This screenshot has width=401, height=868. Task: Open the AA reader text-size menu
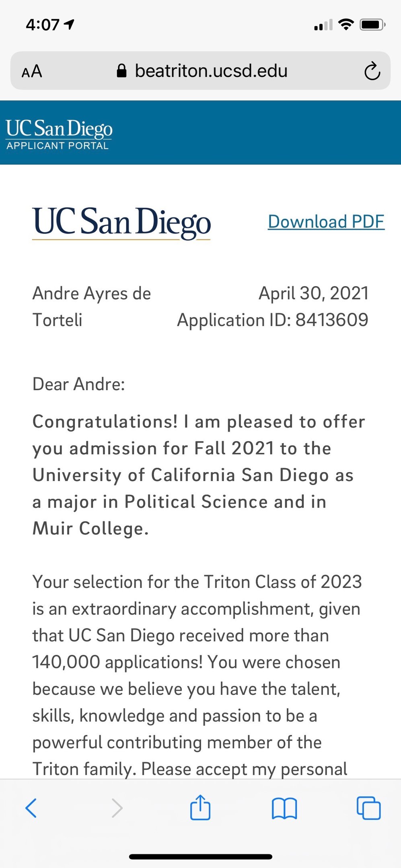[x=32, y=72]
